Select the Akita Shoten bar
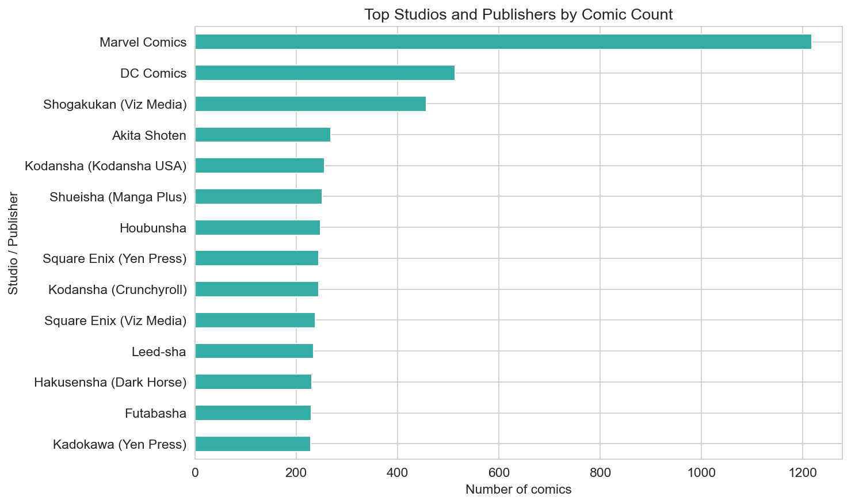 click(262, 135)
